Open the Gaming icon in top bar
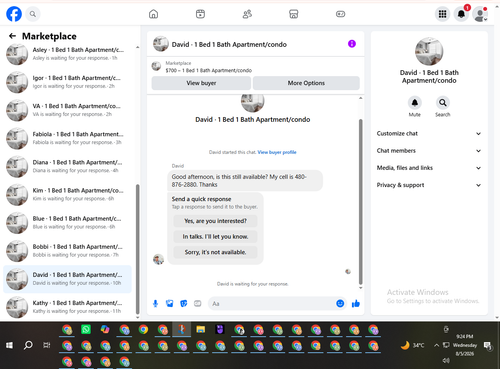500x369 pixels. (x=340, y=14)
